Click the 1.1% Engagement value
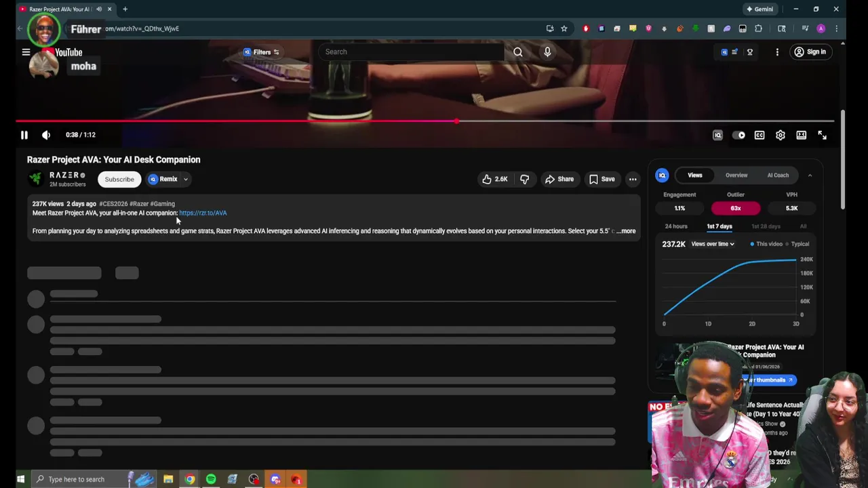Image resolution: width=868 pixels, height=488 pixels. point(679,208)
